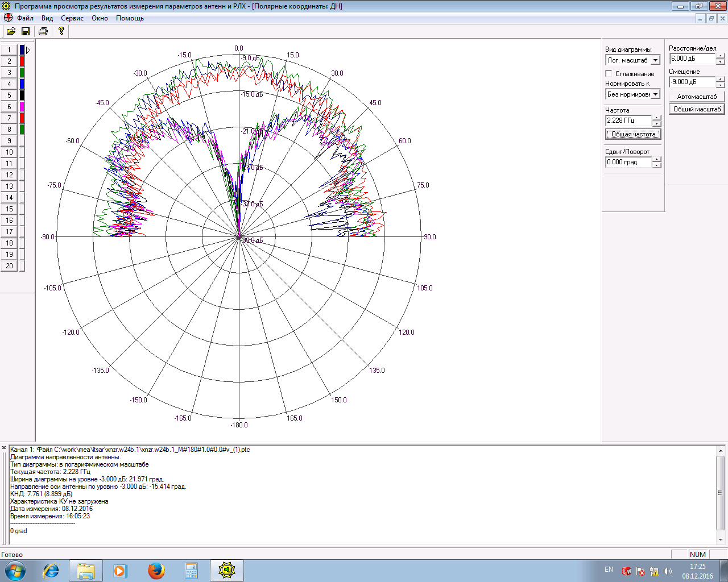Click the Автомасштаб button
Image resolution: width=728 pixels, height=582 pixels.
[x=697, y=97]
